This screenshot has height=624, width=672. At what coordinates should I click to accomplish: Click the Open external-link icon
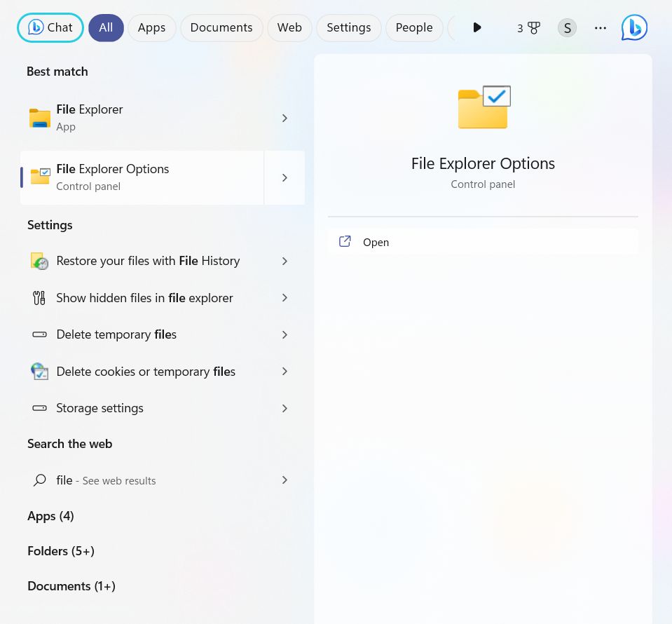(x=345, y=241)
